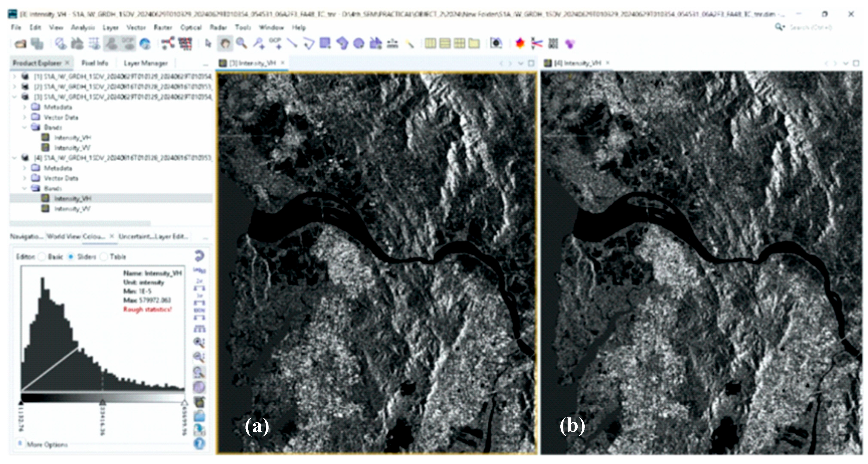Select the Draw Polyline tool

pos(309,43)
